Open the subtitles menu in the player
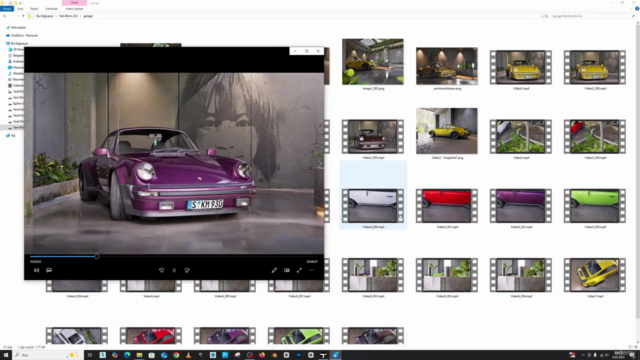Viewport: 640px width, 360px height. 49,270
